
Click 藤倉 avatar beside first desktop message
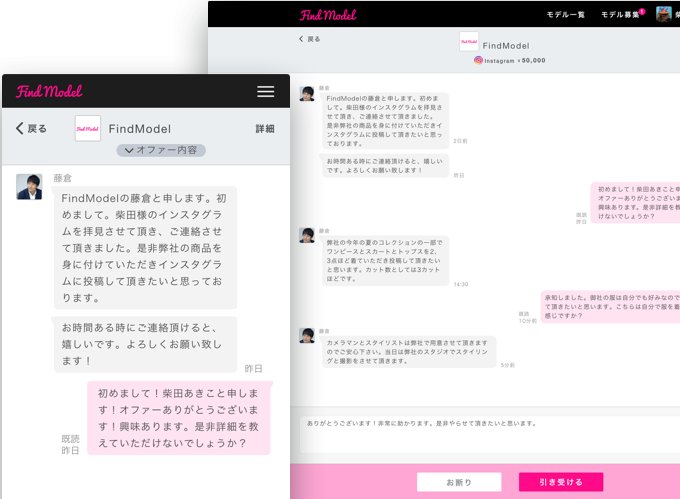(307, 93)
